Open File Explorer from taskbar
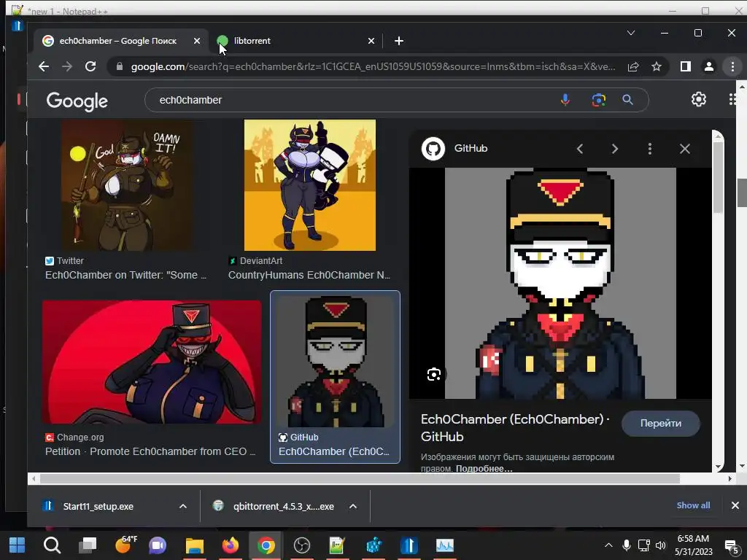Image resolution: width=747 pixels, height=560 pixels. click(194, 545)
